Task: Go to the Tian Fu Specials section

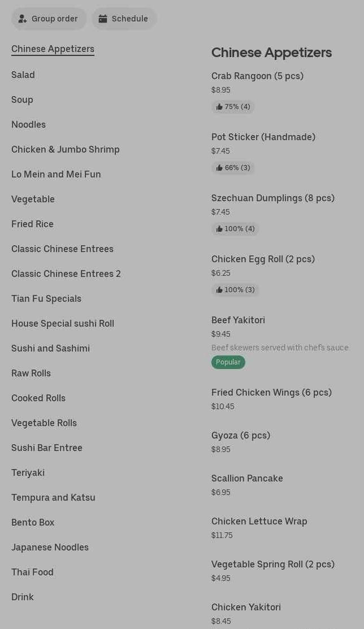Action: (x=46, y=298)
